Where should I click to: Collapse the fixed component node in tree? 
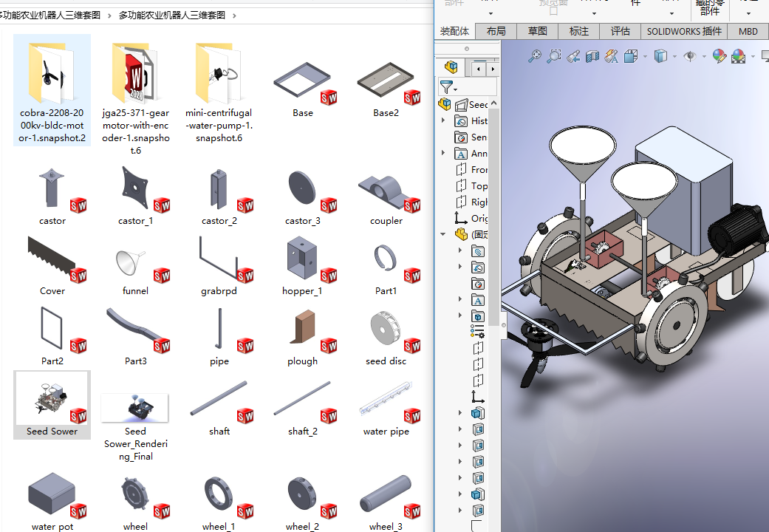coord(443,235)
